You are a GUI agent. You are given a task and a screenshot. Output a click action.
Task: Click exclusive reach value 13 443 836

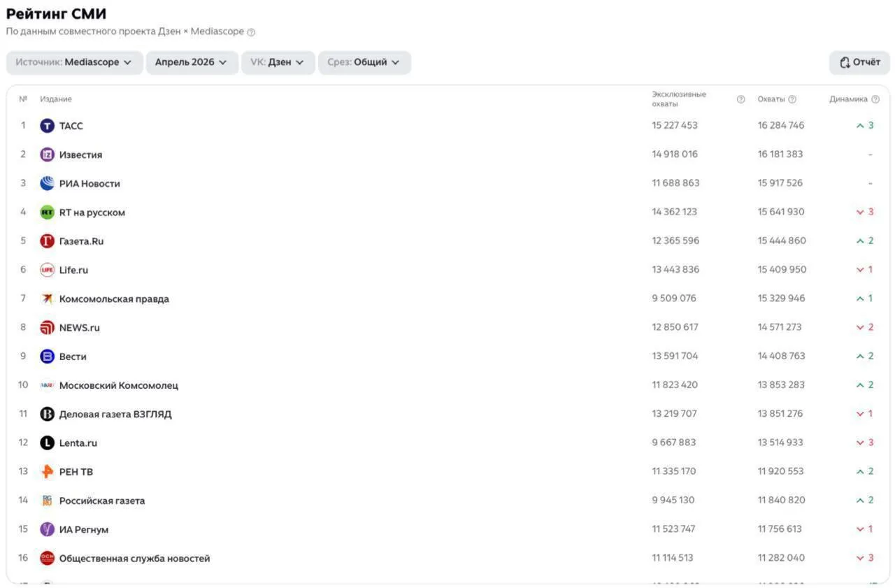click(675, 270)
